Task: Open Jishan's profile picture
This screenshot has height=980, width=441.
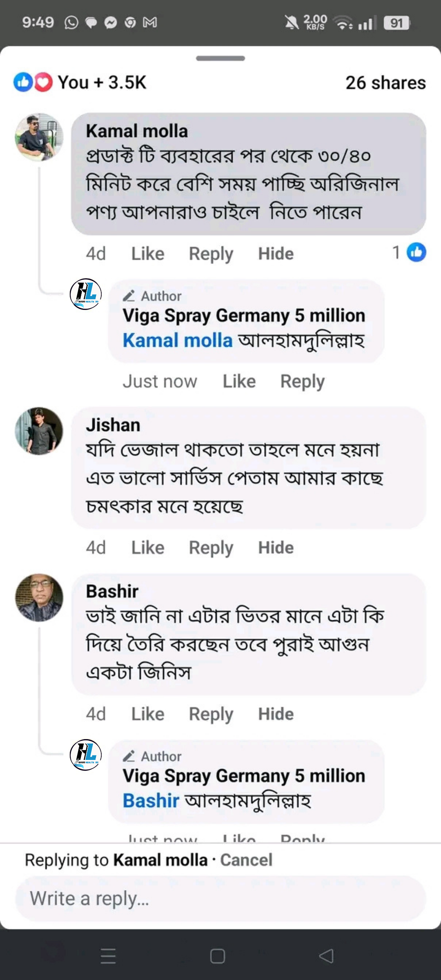Action: (39, 431)
